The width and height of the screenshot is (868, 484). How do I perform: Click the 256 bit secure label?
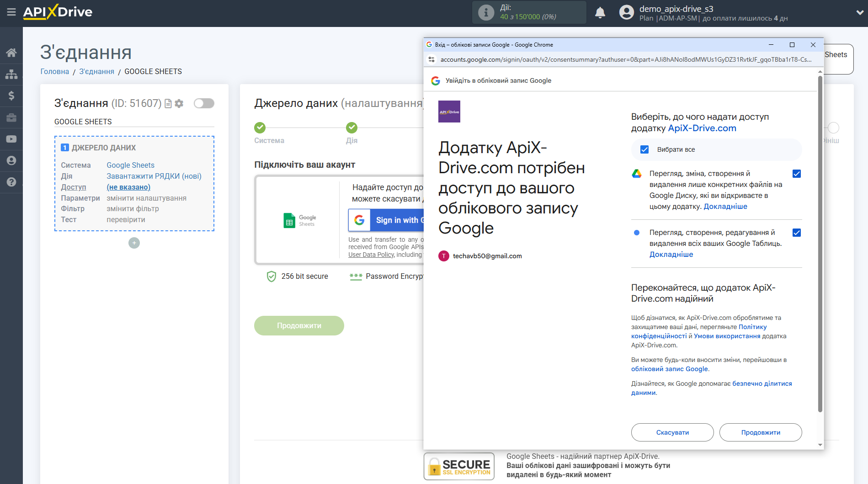pos(304,276)
